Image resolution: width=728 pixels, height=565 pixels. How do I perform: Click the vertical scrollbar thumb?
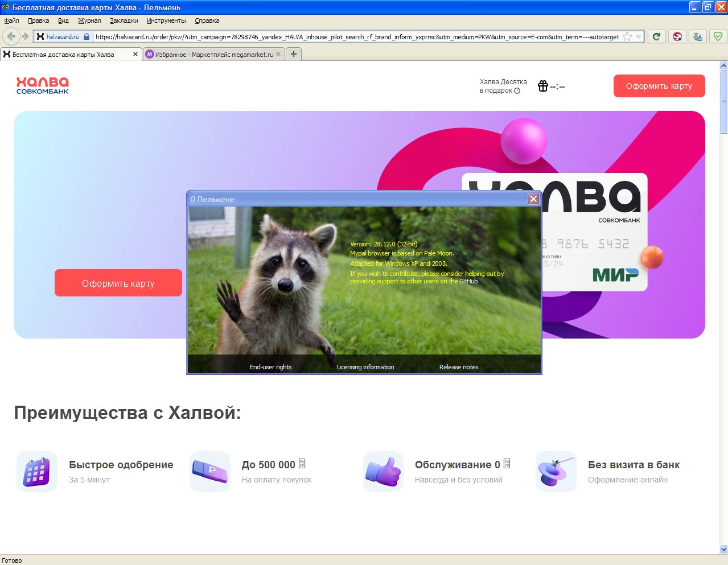point(723,101)
